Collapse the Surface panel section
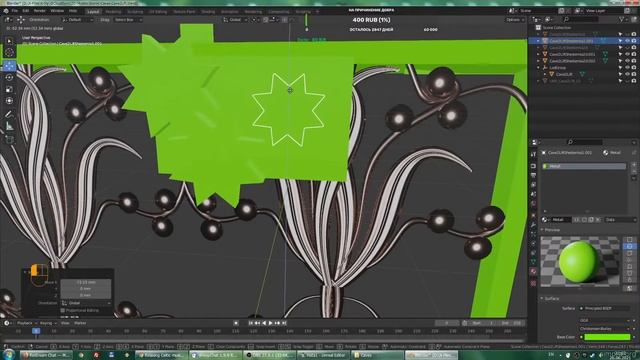The height and width of the screenshot is (360, 640). coord(542,299)
